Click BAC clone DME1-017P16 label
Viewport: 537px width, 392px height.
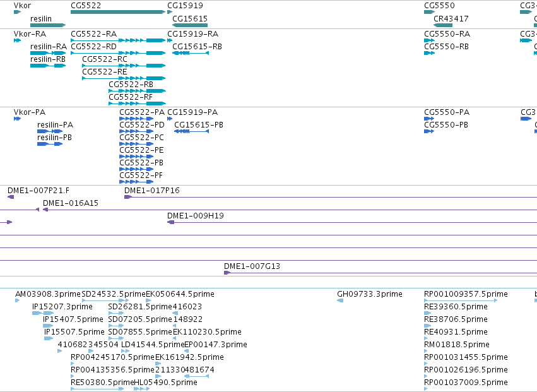tap(152, 191)
